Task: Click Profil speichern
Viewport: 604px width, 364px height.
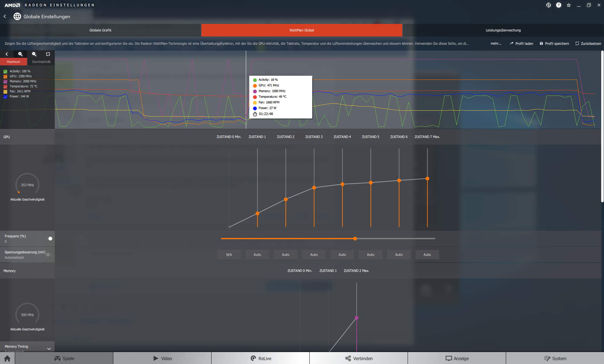Action: pyautogui.click(x=554, y=43)
